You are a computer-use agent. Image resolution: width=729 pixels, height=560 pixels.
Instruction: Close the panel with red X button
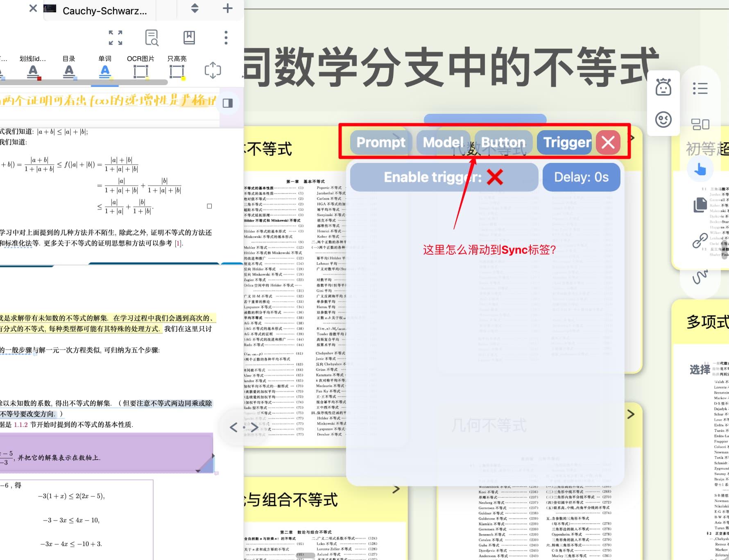tap(608, 142)
